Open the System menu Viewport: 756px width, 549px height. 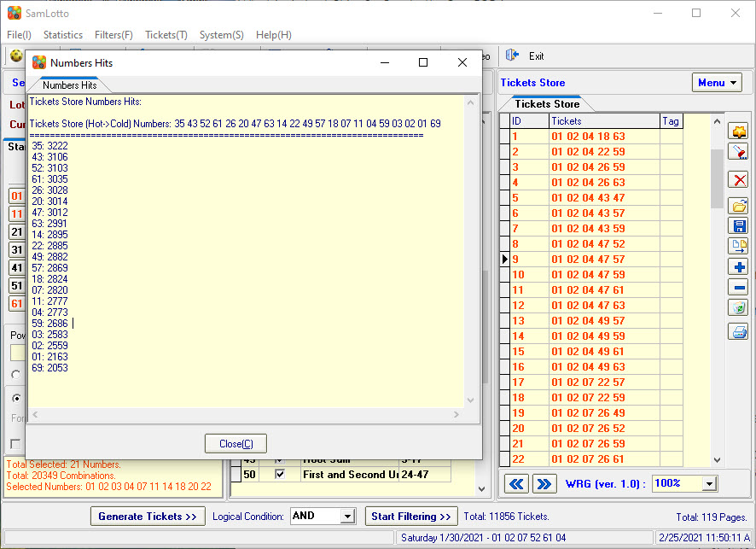pyautogui.click(x=222, y=35)
